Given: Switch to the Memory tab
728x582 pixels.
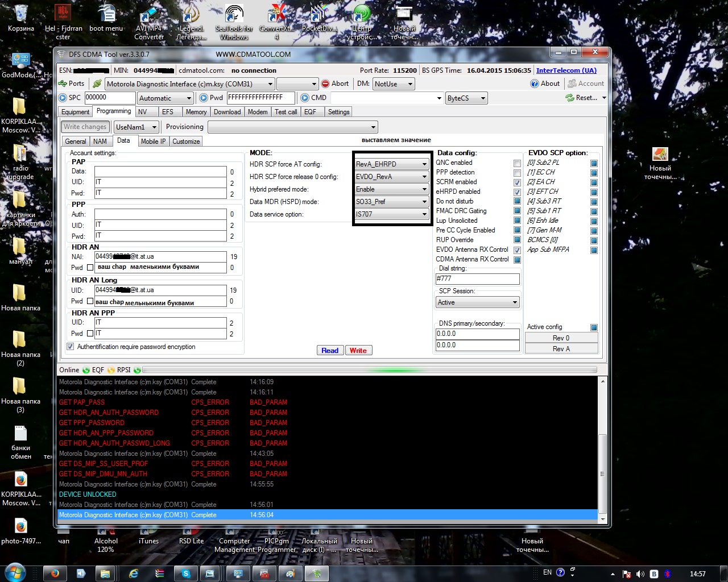Looking at the screenshot, I should [196, 112].
